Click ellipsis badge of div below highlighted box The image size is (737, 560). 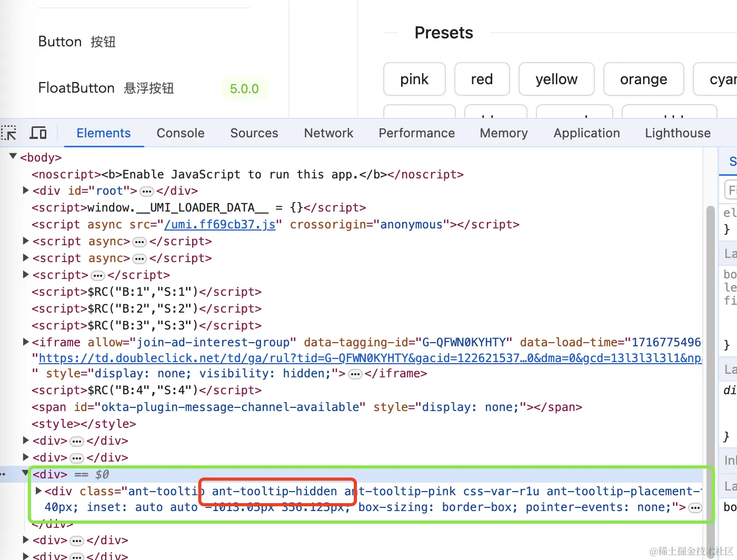[77, 541]
